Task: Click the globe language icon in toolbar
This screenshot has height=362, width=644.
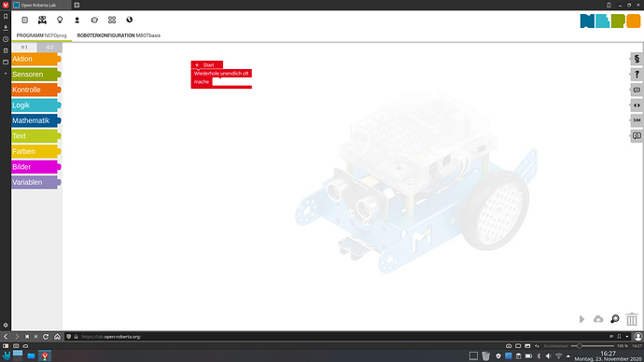Action: [130, 20]
